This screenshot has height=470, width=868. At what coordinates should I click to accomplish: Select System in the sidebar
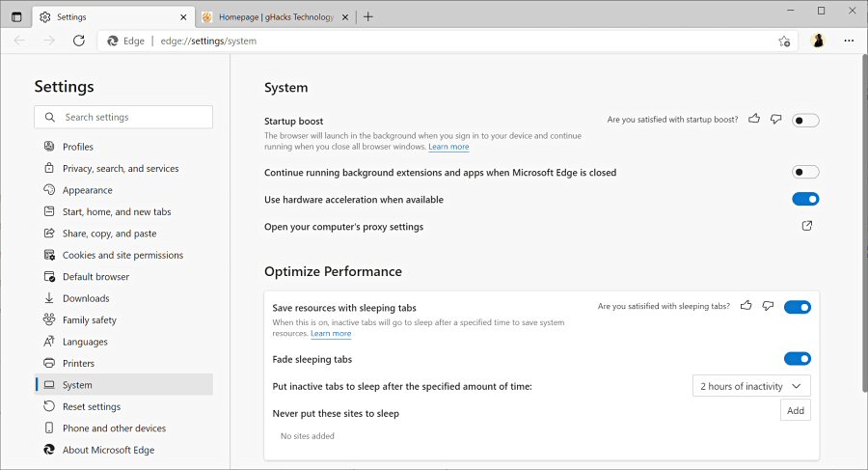[124, 384]
